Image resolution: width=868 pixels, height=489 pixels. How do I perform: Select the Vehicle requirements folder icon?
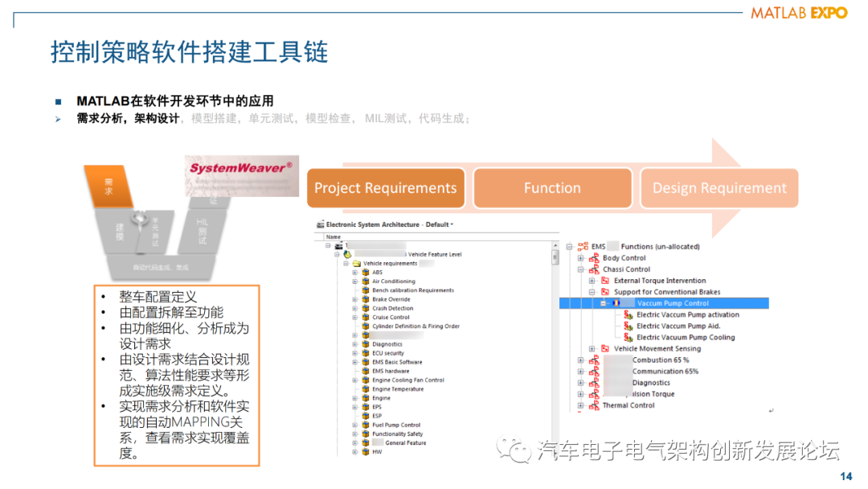358,262
